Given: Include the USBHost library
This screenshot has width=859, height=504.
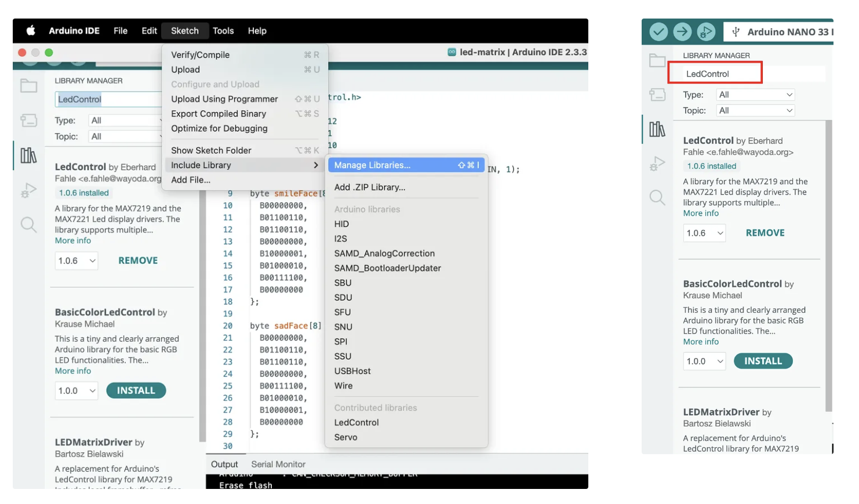Looking at the screenshot, I should click(x=406, y=371).
